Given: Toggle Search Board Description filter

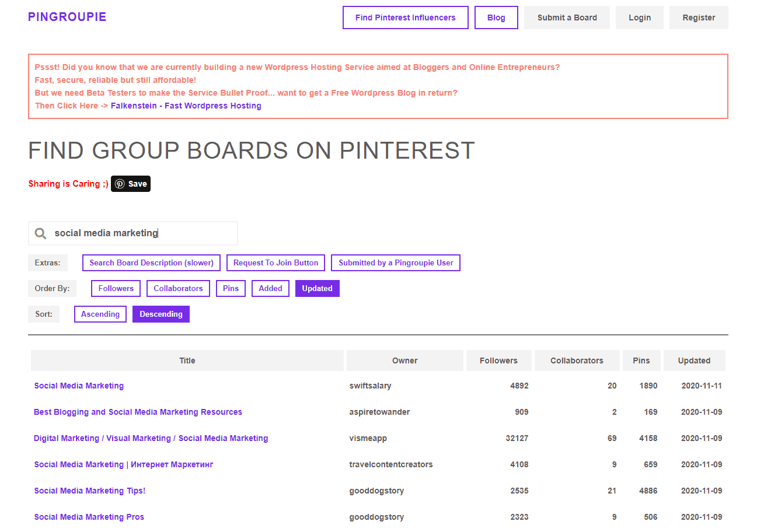Looking at the screenshot, I should point(152,263).
